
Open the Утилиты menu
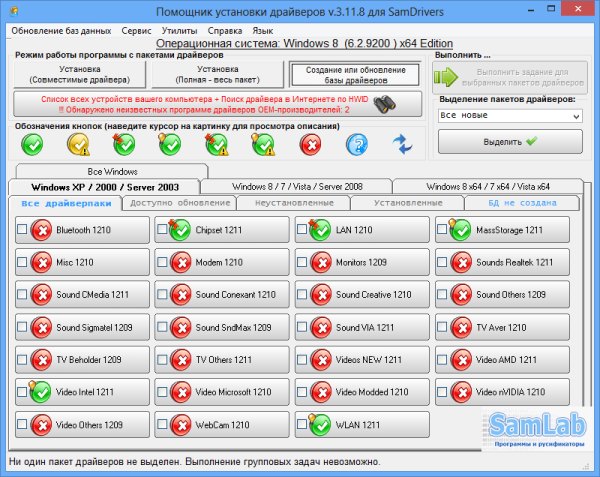(x=181, y=31)
